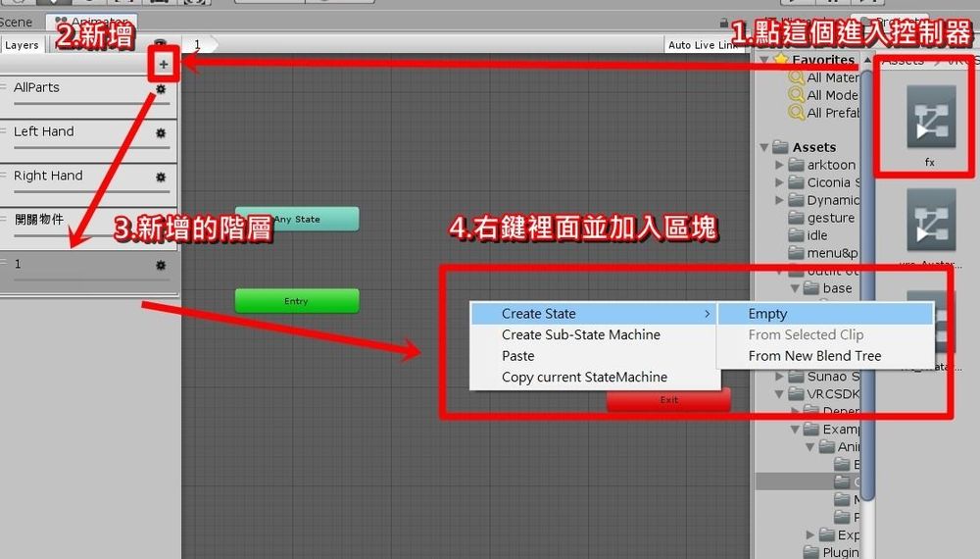
Task: Click the All Materials search icon
Action: pos(796,77)
